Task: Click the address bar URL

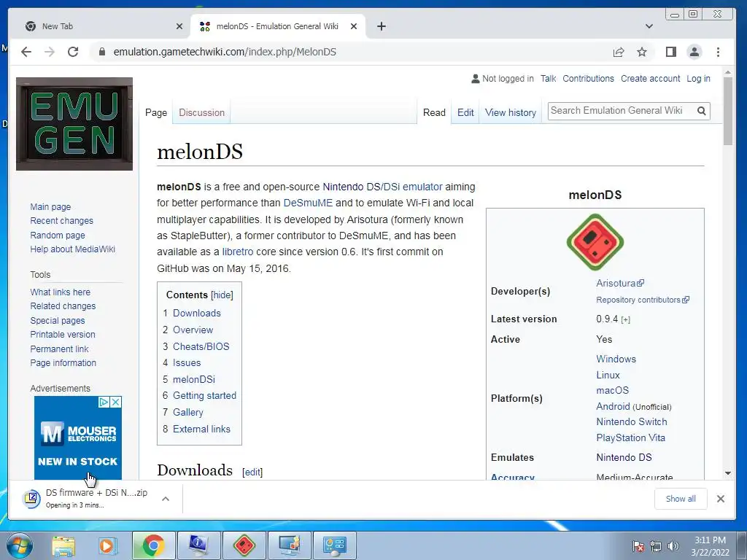Action: click(x=225, y=52)
